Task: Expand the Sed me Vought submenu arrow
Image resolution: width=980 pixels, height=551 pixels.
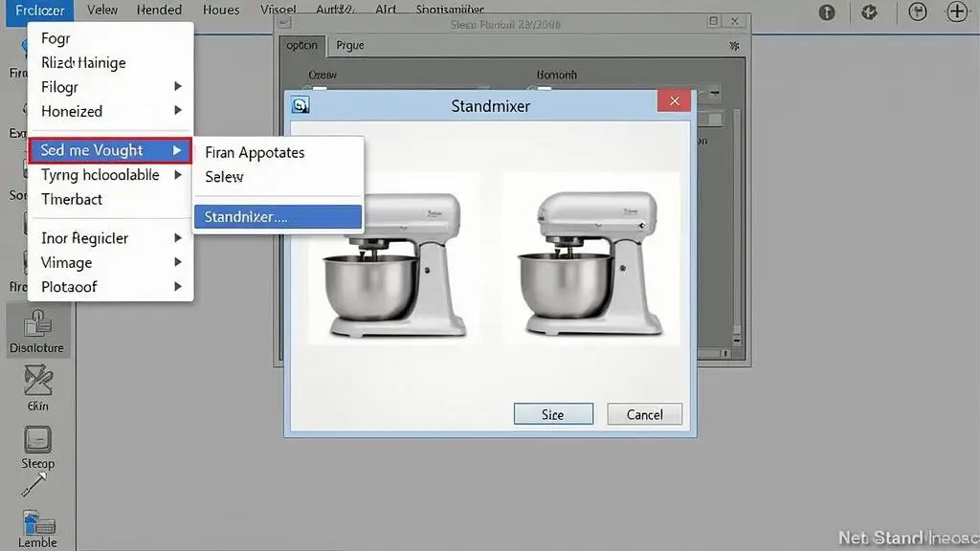Action: (x=177, y=150)
